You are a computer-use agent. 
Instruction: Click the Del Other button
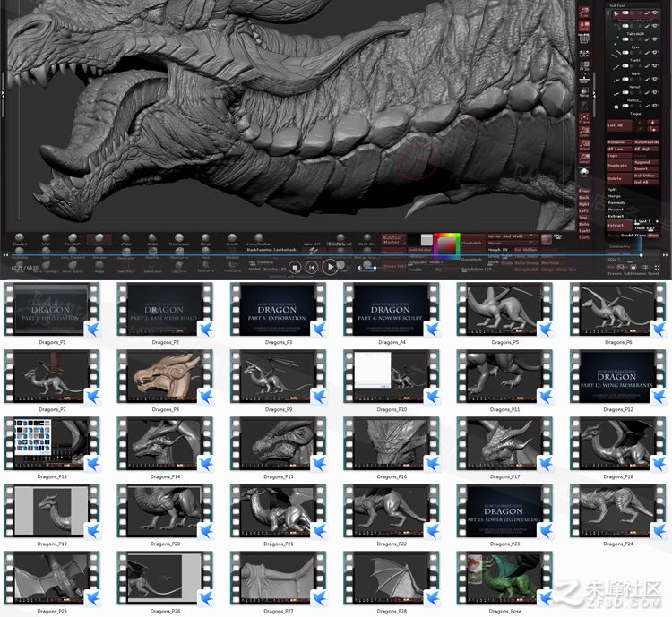pyautogui.click(x=646, y=176)
